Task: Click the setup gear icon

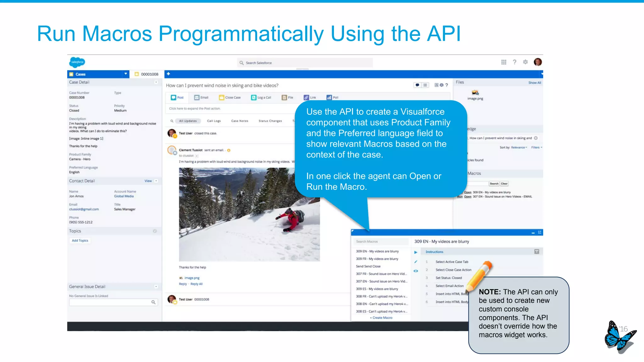Action: tap(525, 62)
